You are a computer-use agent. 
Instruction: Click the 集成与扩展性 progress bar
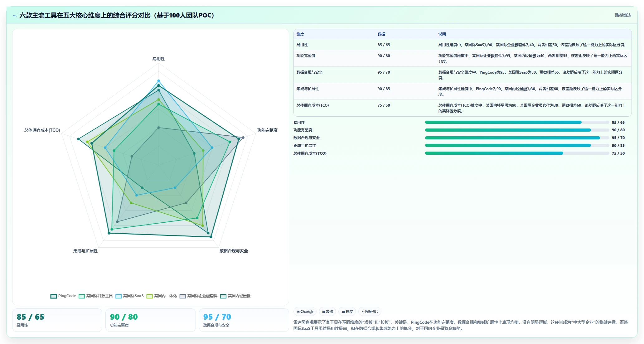(517, 145)
